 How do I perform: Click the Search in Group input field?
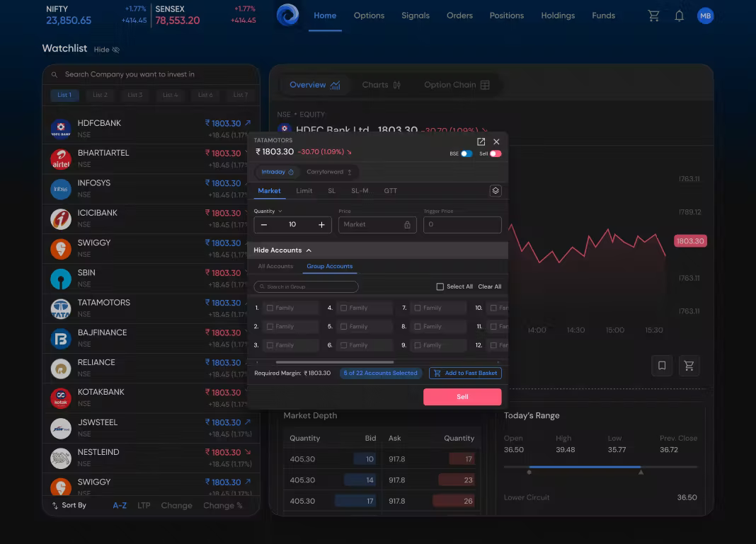tap(306, 287)
